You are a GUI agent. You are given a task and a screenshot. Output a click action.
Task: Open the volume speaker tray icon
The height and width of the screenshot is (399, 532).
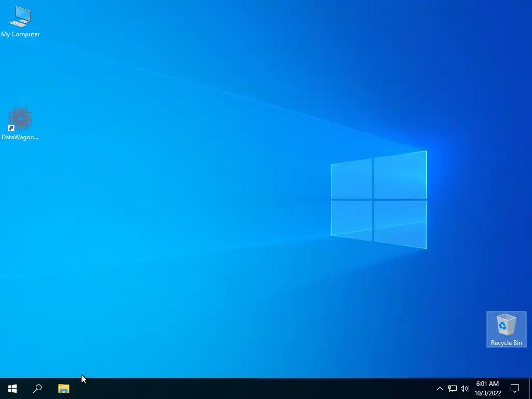tap(464, 389)
